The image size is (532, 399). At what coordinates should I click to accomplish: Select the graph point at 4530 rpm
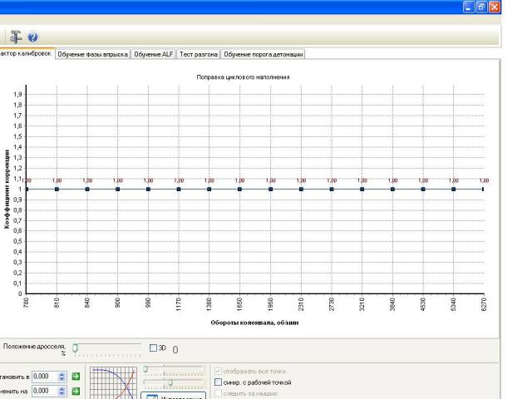[423, 190]
